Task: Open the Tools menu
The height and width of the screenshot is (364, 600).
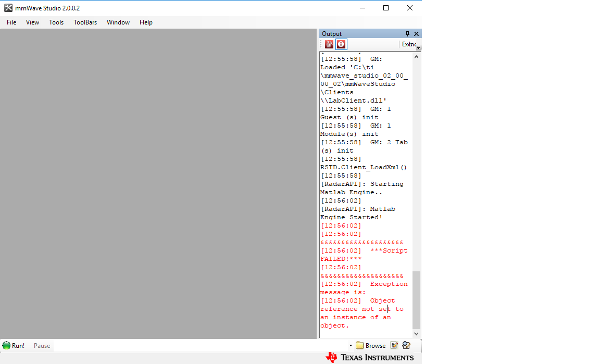Action: [x=56, y=22]
